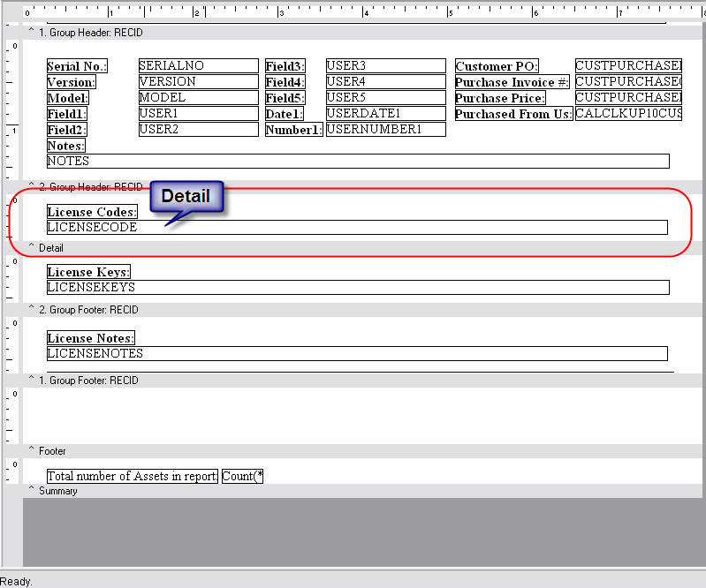
Task: Select 'Total number of Assets in report' label
Action: click(x=132, y=477)
